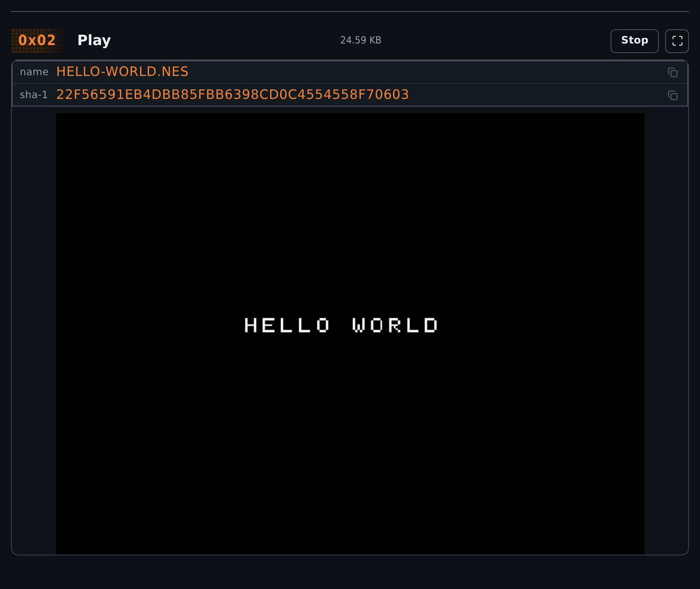The height and width of the screenshot is (589, 700).
Task: Copy the HELLO-WORLD.NES file name
Action: pyautogui.click(x=673, y=72)
